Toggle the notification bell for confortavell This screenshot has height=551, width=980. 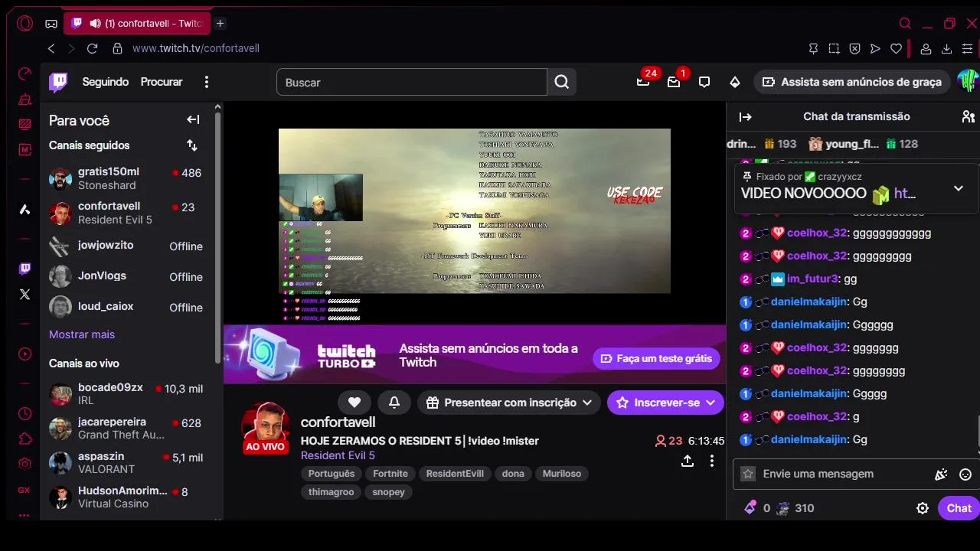pyautogui.click(x=394, y=403)
